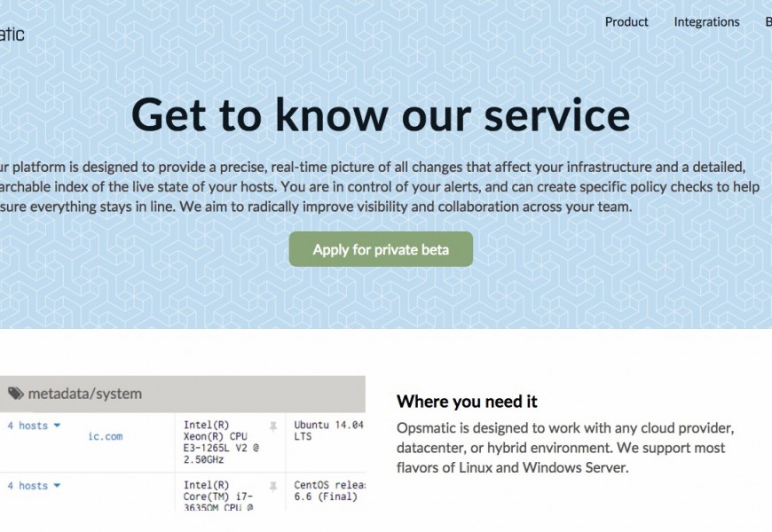Click the "Where you need it" heading
Viewport: 772px width, 532px height.
click(467, 402)
